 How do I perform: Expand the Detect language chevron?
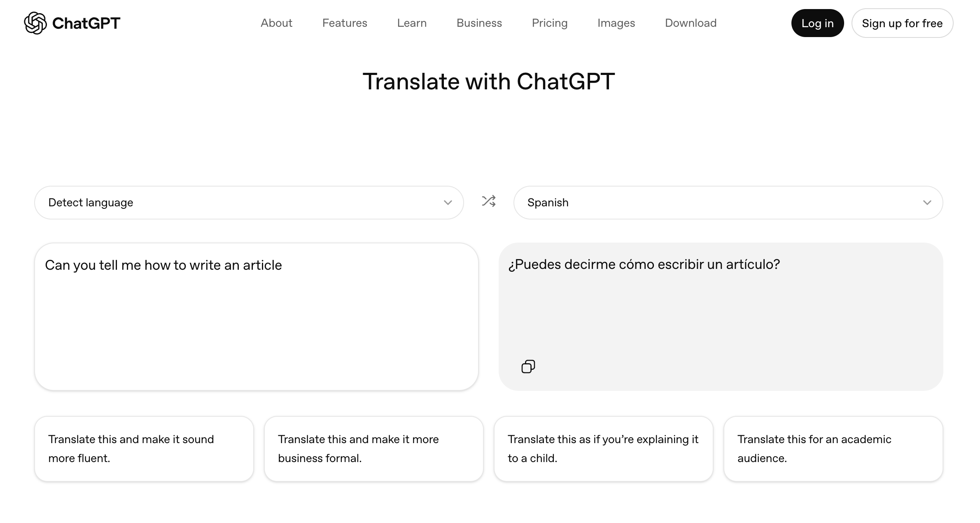pyautogui.click(x=448, y=203)
